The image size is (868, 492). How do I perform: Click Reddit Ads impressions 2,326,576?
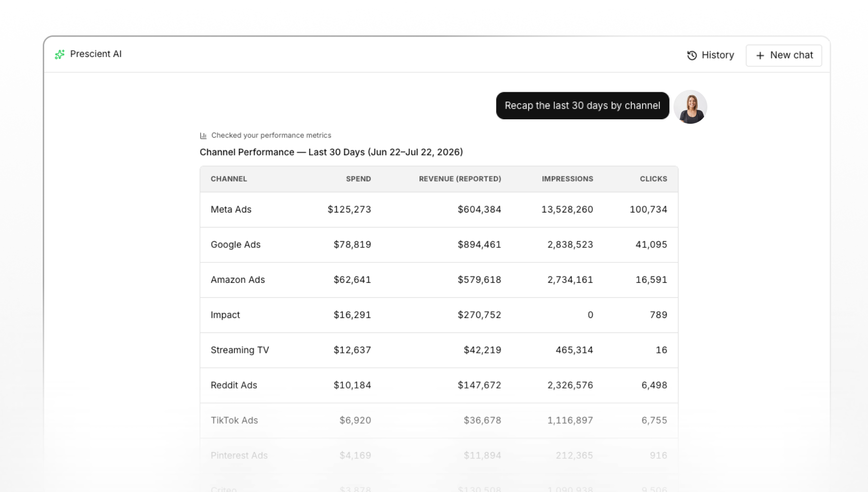pyautogui.click(x=570, y=385)
